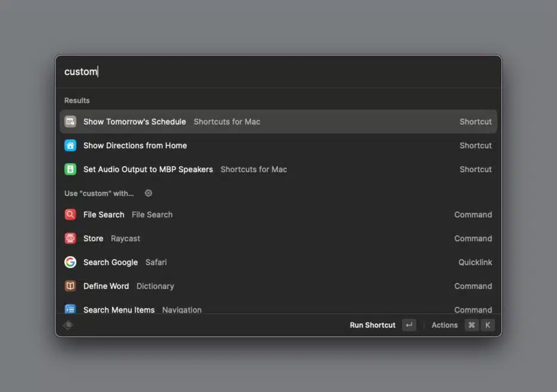Click the Command label on Define Word row
Screen dimensions: 557x392
(x=473, y=286)
